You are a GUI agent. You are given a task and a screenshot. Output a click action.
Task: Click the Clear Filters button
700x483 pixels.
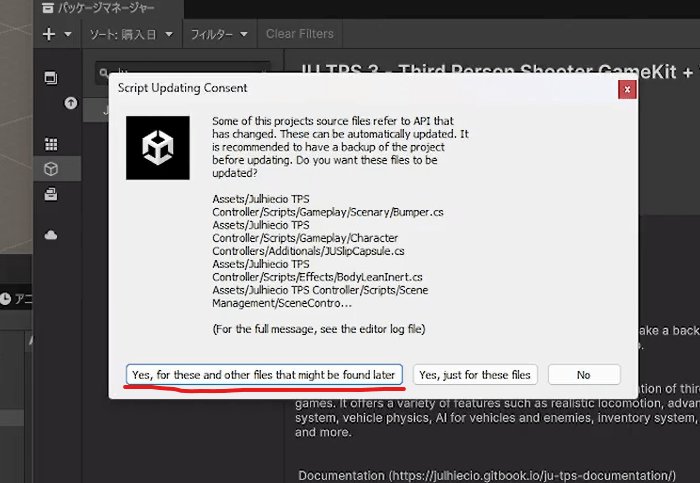pyautogui.click(x=300, y=34)
